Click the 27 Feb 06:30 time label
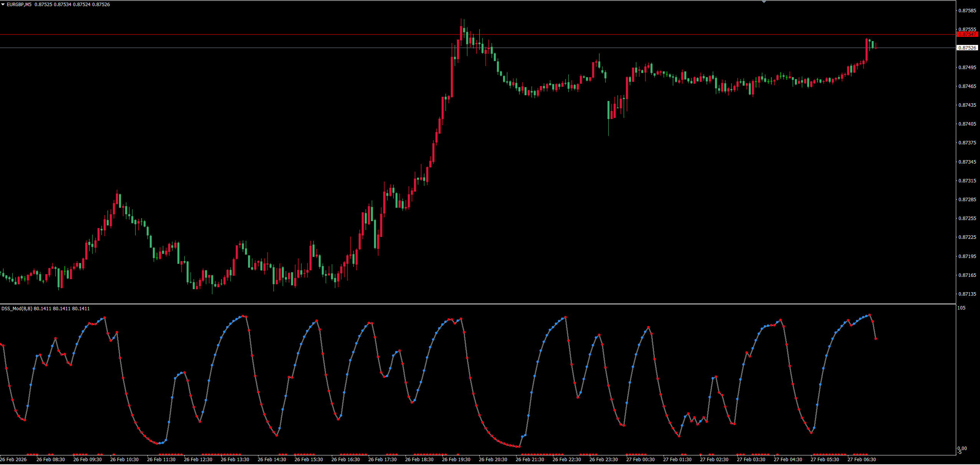The image size is (980, 465). [x=861, y=460]
